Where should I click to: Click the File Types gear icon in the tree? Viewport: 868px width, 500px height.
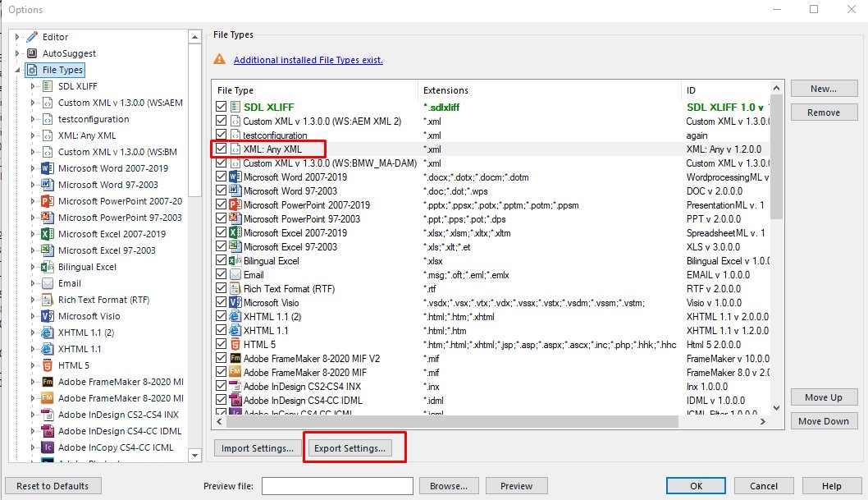[x=32, y=70]
